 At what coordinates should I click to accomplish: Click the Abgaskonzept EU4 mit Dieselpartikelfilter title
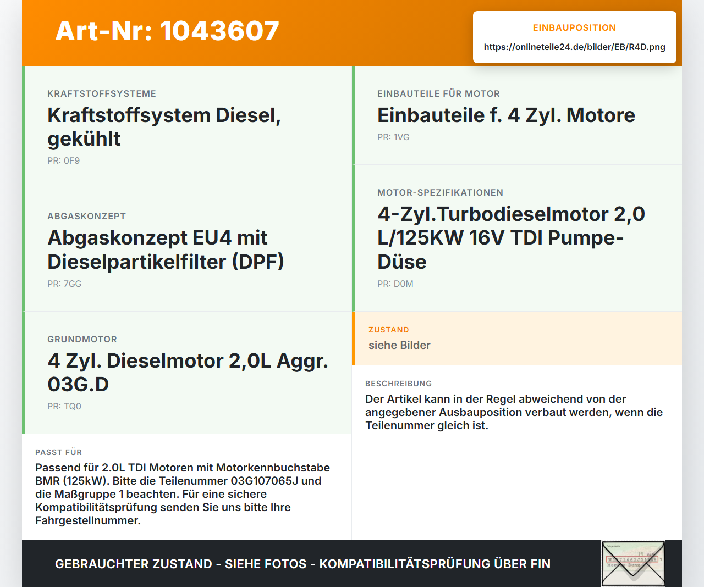click(x=166, y=249)
